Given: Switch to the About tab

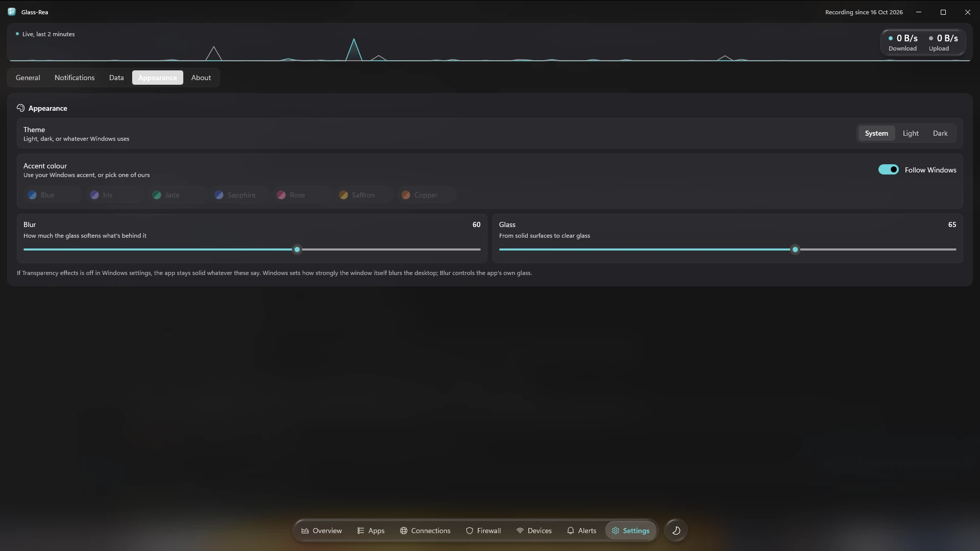Looking at the screenshot, I should point(201,78).
